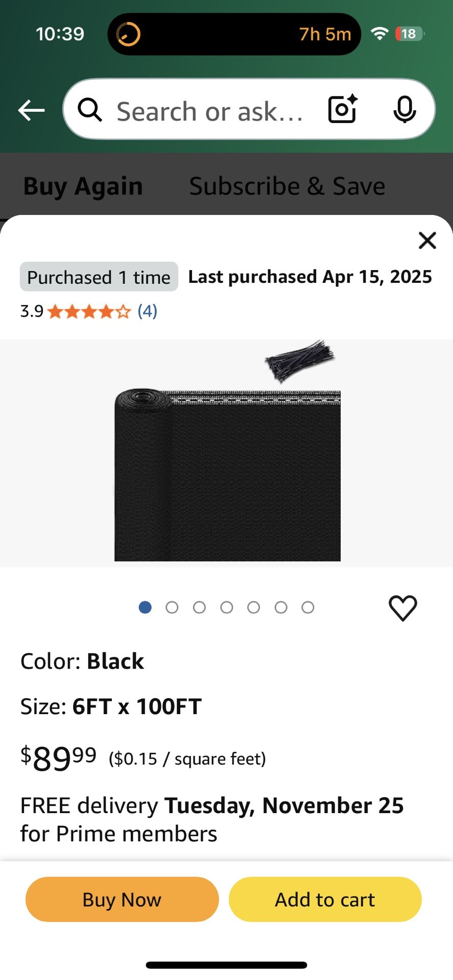Viewport: 453px width, 980px height.
Task: Tap the search magnifier icon
Action: pos(90,110)
